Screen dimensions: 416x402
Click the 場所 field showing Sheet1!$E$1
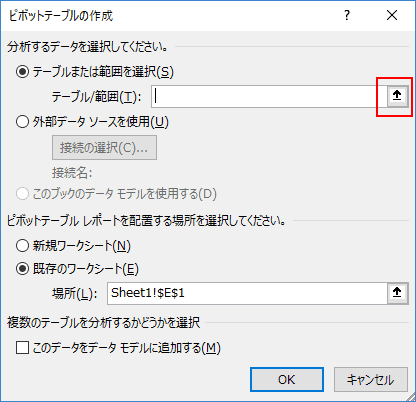pos(247,293)
